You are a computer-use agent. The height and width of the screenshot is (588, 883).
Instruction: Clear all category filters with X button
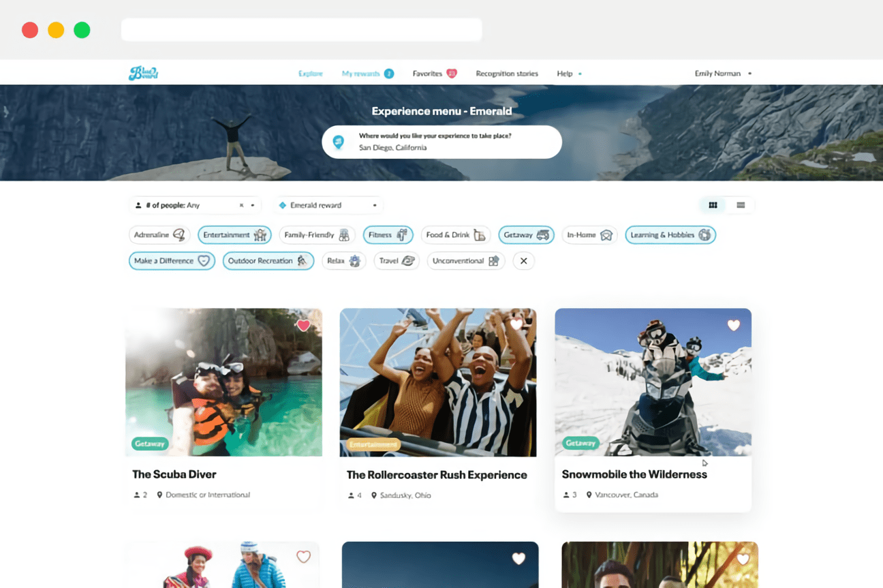pyautogui.click(x=523, y=261)
